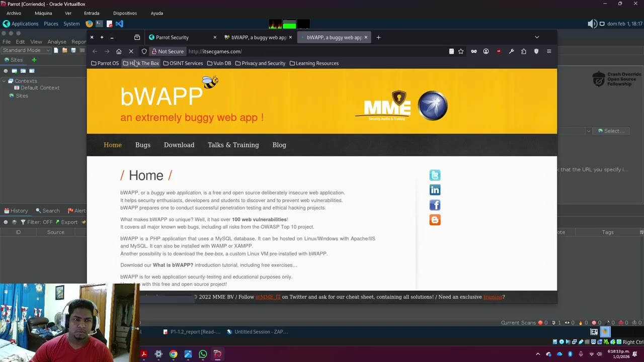Screen dimensions: 644x362
Task: Open bWAPP's Facebook icon link
Action: pos(435,205)
